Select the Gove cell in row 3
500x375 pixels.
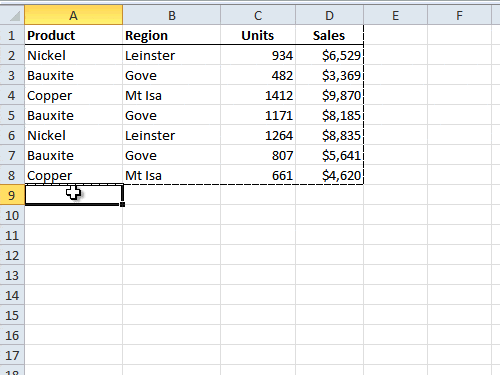(171, 75)
